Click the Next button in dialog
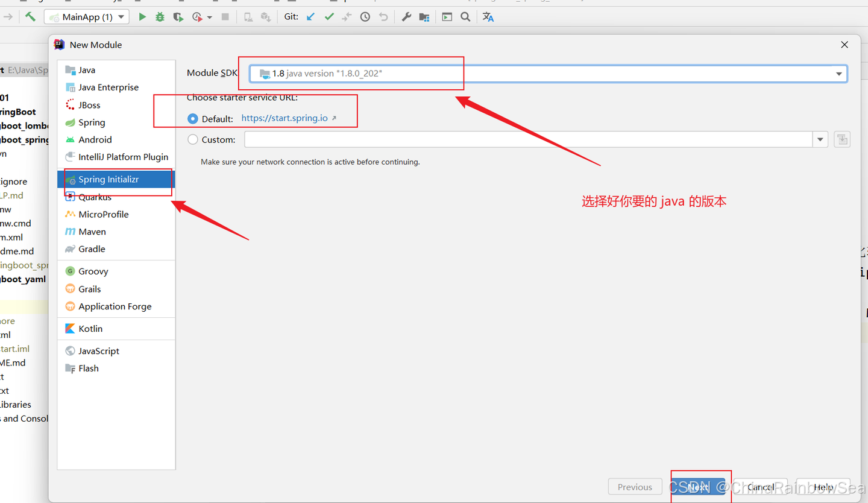The image size is (868, 503). [698, 487]
